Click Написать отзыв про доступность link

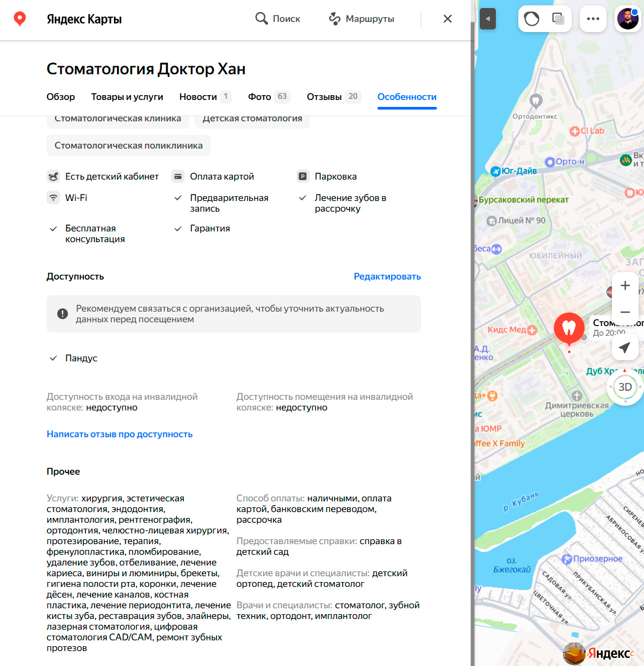coord(119,434)
